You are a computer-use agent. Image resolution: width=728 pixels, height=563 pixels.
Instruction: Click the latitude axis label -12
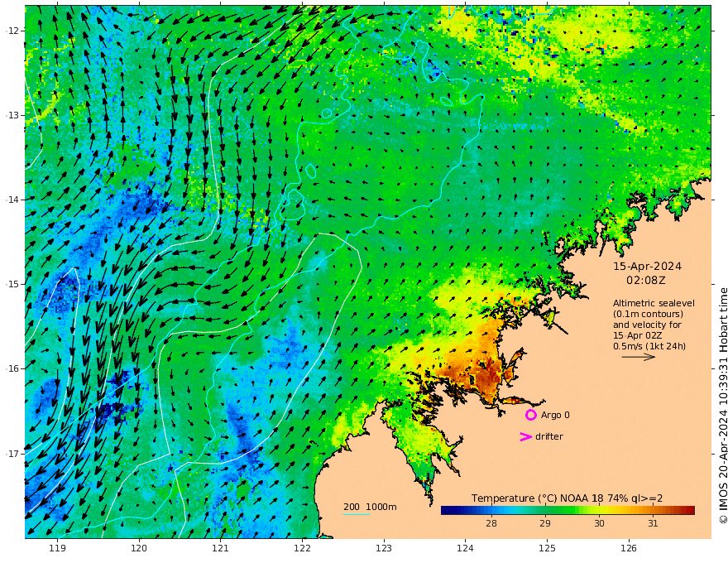pyautogui.click(x=12, y=31)
